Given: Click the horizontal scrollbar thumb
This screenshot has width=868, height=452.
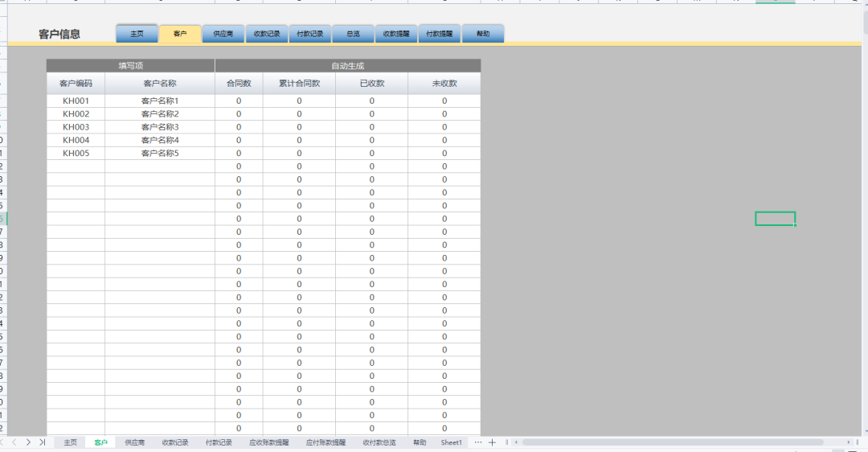Looking at the screenshot, I should (x=673, y=442).
